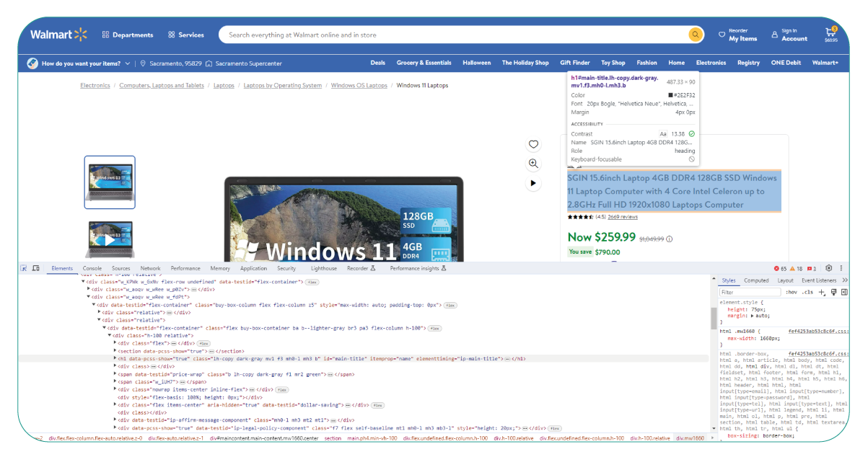Click the location pin icon beside Sacramento, 95829

[x=144, y=63]
